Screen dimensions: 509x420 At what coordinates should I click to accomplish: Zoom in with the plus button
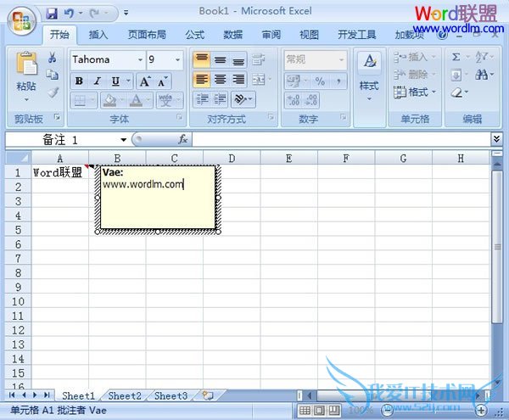[x=481, y=411]
